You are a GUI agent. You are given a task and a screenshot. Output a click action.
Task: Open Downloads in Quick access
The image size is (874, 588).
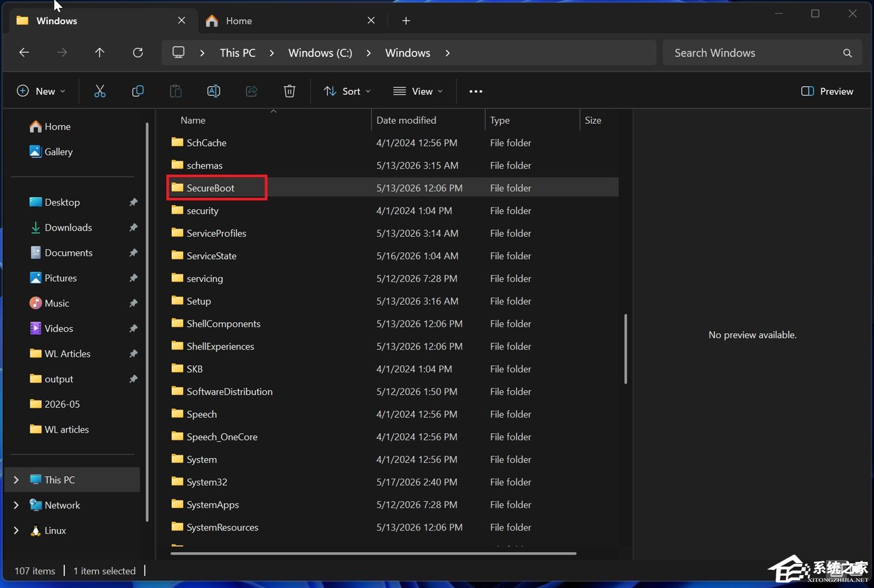(61, 228)
